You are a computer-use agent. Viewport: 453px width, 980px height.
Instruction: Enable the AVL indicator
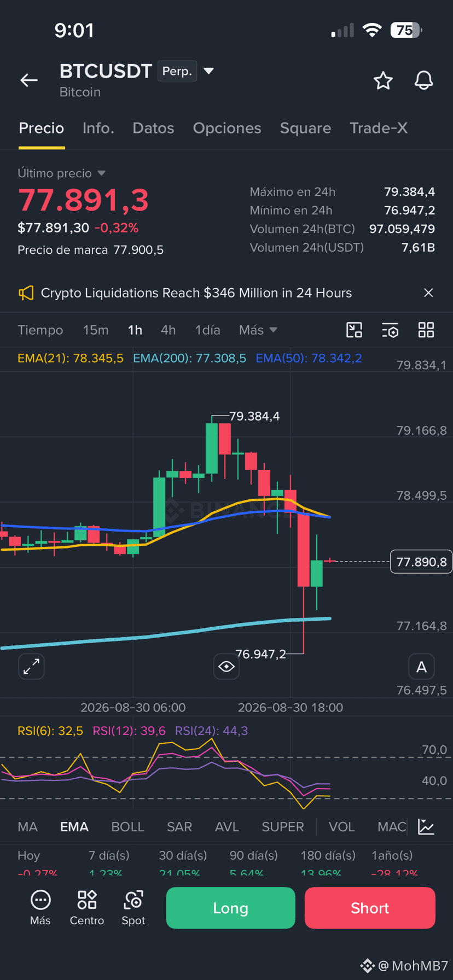point(227,827)
